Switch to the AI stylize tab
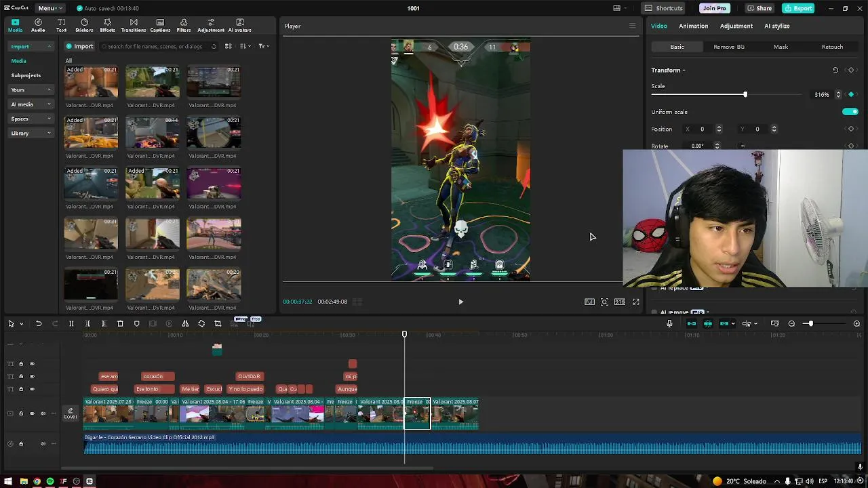 (x=777, y=26)
